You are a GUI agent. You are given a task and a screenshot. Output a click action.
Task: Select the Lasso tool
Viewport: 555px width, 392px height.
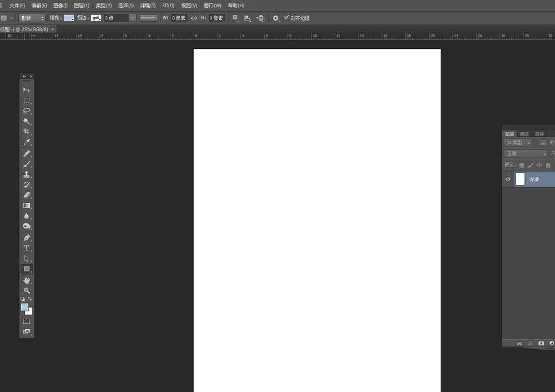coord(27,110)
